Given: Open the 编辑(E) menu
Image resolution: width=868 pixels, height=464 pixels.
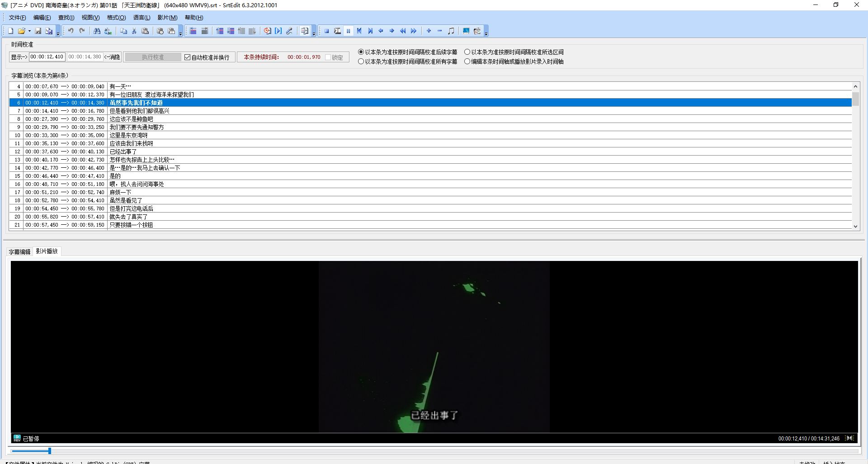Looking at the screenshot, I should coord(42,17).
